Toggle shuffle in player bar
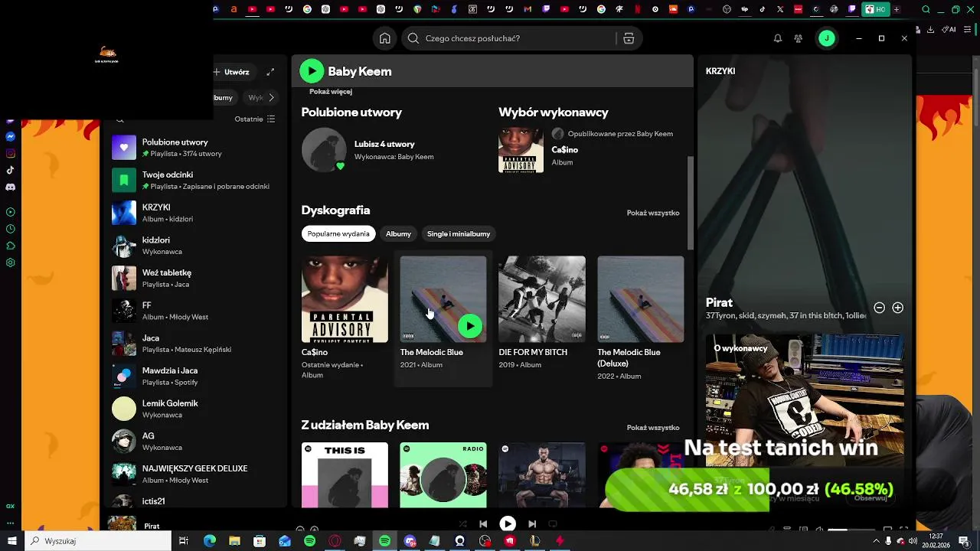This screenshot has width=980, height=551. (x=462, y=524)
